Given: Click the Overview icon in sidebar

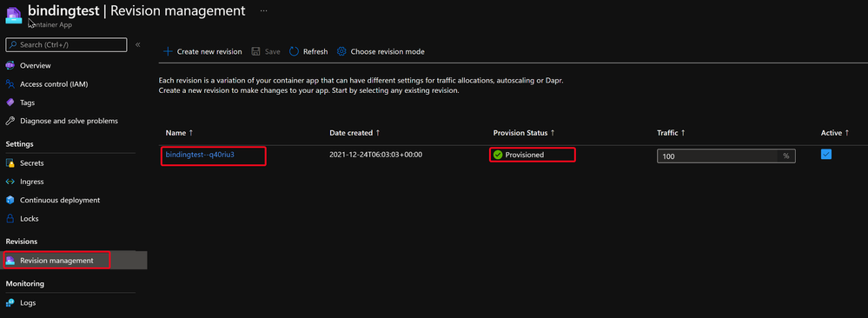Looking at the screenshot, I should [x=10, y=65].
